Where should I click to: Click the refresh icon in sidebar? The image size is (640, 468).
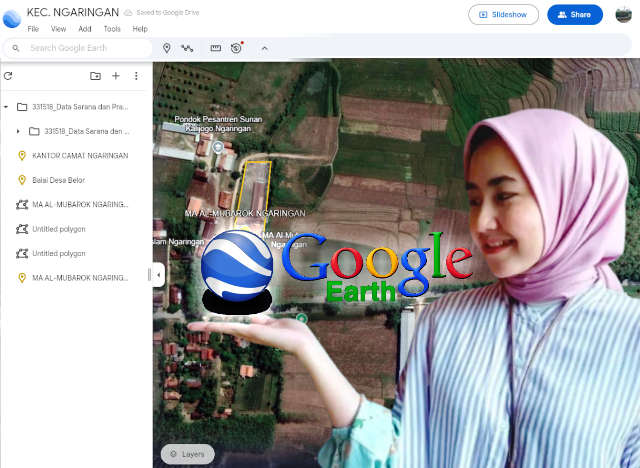click(8, 76)
